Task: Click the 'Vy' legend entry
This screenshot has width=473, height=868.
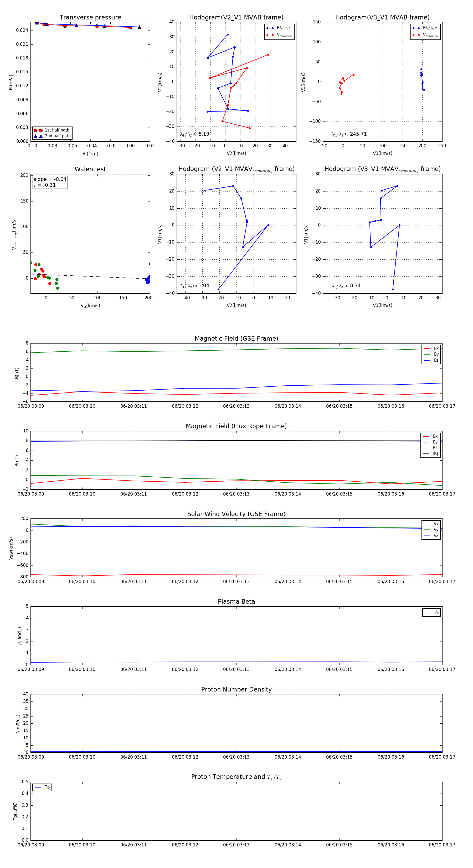Action: [x=431, y=530]
